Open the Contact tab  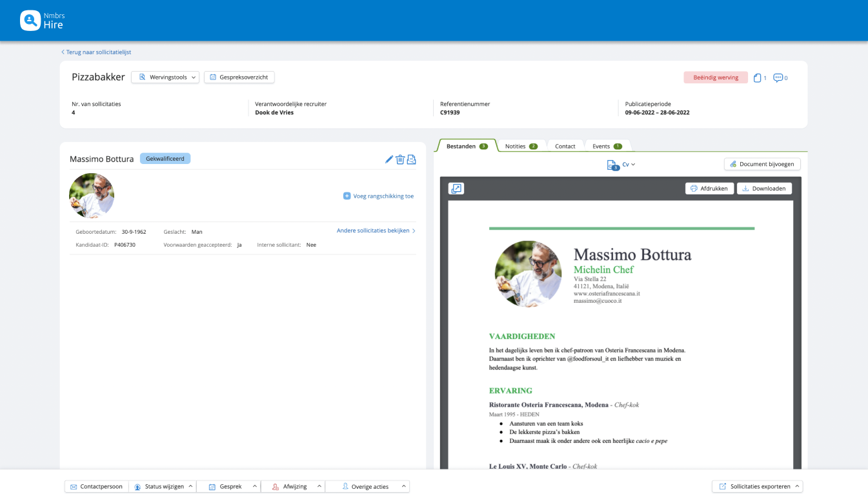(565, 146)
